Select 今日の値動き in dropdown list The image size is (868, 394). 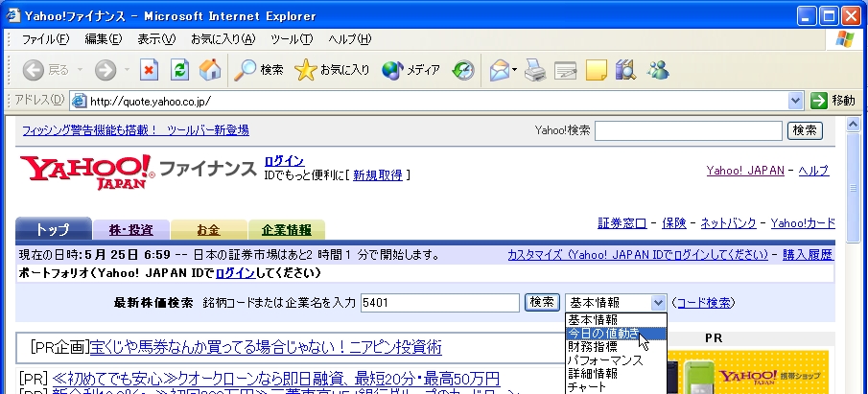pos(616,334)
